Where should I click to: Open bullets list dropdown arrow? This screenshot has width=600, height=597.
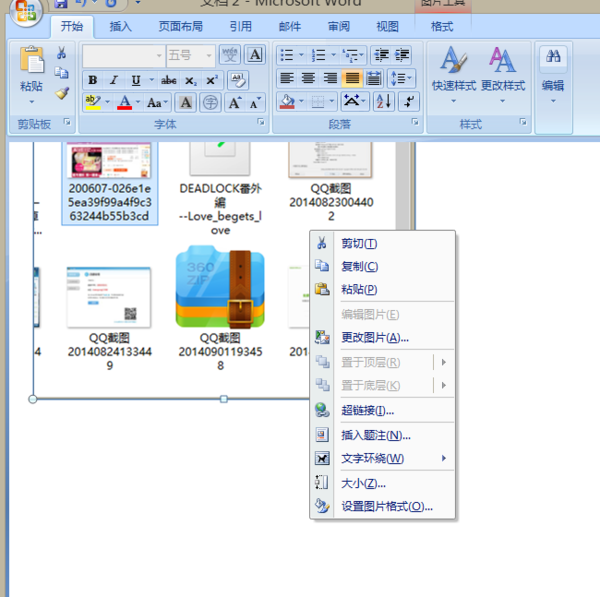(301, 55)
